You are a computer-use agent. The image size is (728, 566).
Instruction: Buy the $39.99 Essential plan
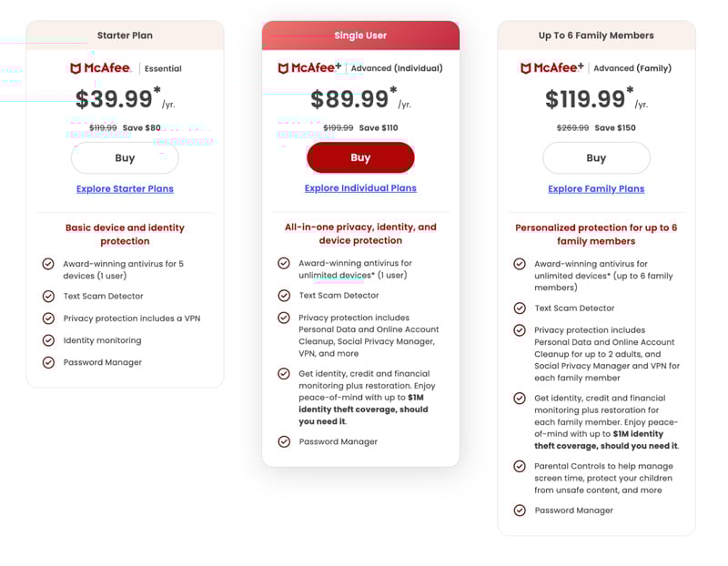coord(125,157)
